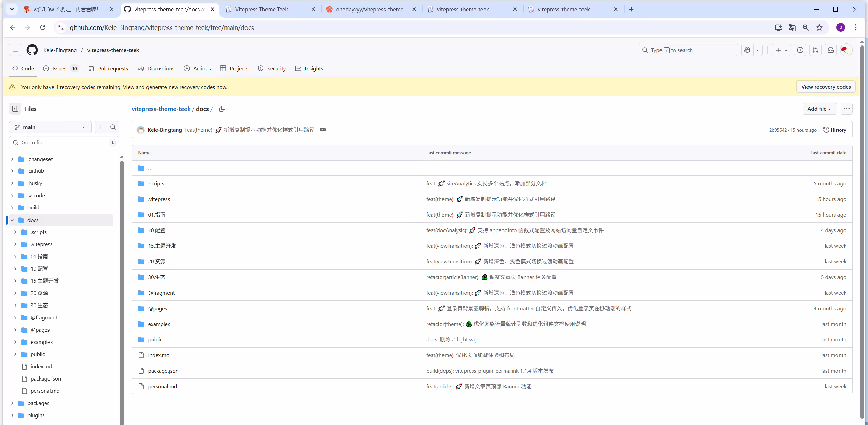Focus the Go to file search field
This screenshot has height=425, width=868.
pyautogui.click(x=64, y=142)
